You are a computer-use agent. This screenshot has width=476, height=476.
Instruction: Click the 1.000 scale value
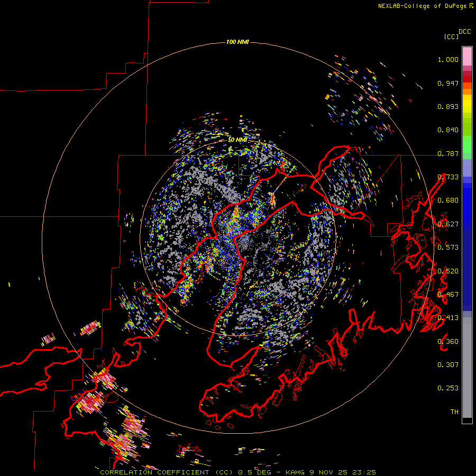(x=448, y=59)
